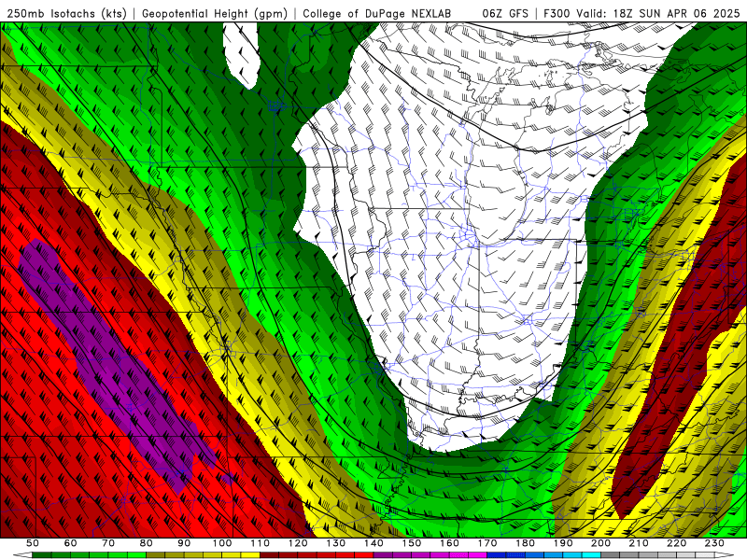Choose the 120 value on the legend

tap(298, 543)
